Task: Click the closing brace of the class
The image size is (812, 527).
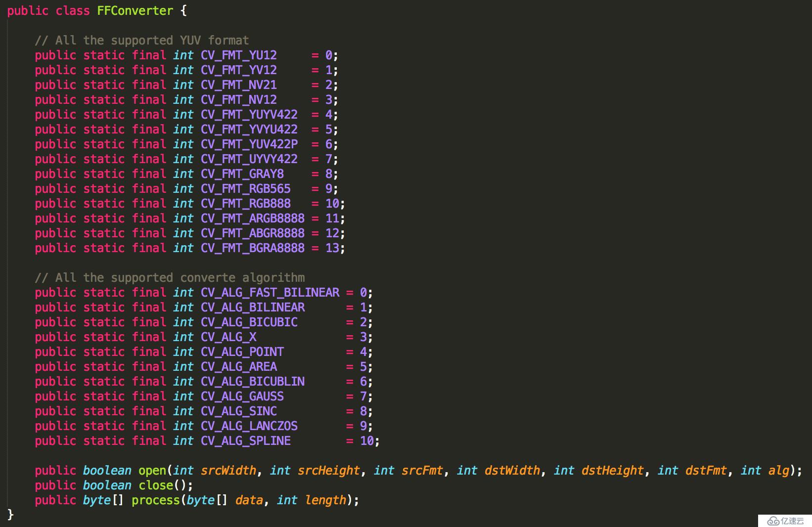Action: click(10, 515)
